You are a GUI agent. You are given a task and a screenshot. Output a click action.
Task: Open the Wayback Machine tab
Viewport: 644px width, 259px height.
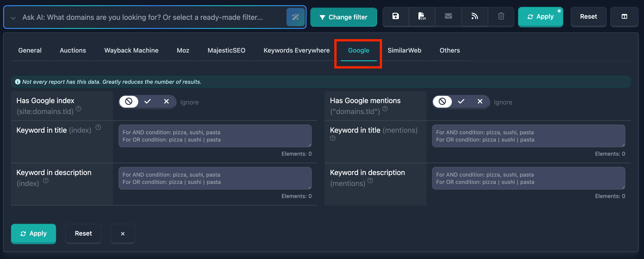point(131,50)
